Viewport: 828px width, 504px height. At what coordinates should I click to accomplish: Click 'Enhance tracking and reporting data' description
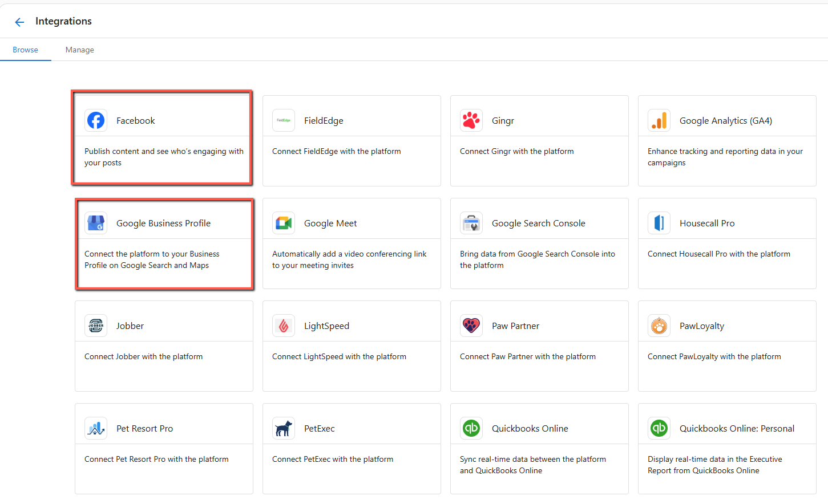click(x=725, y=157)
